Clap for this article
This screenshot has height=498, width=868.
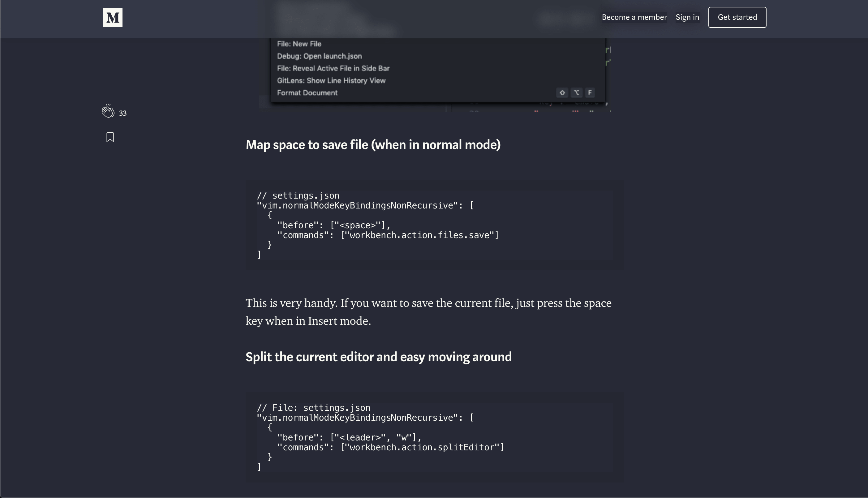click(x=108, y=111)
